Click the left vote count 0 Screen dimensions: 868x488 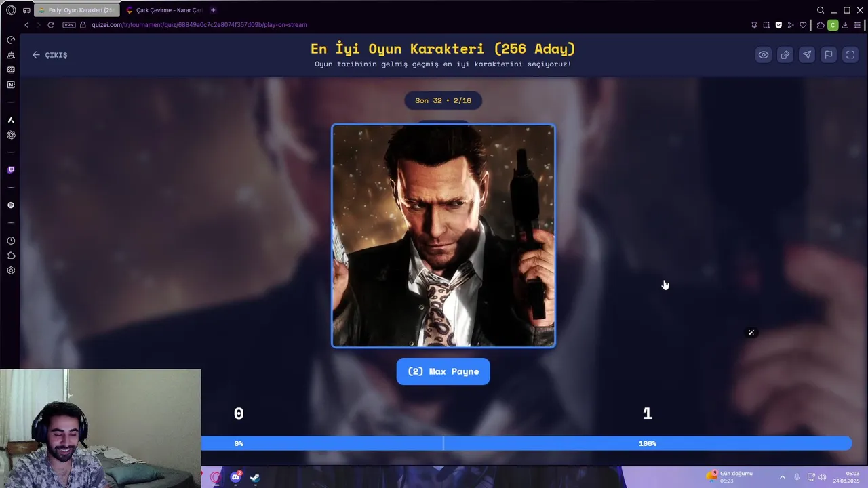pos(239,413)
